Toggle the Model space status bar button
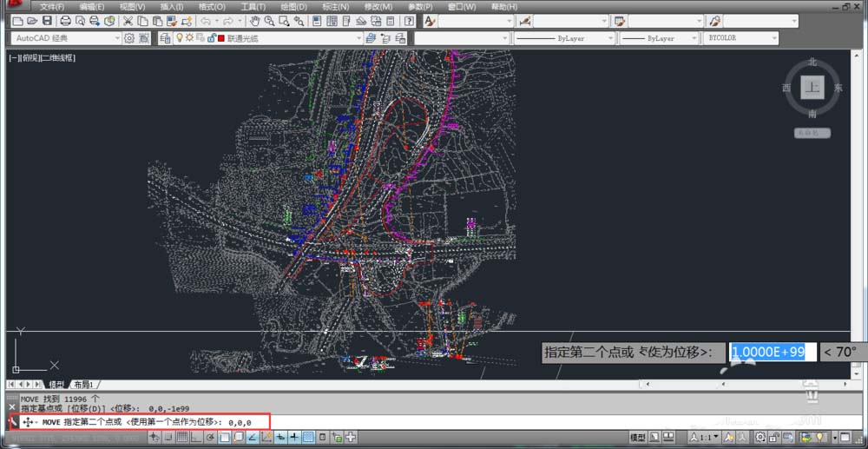 tap(637, 437)
